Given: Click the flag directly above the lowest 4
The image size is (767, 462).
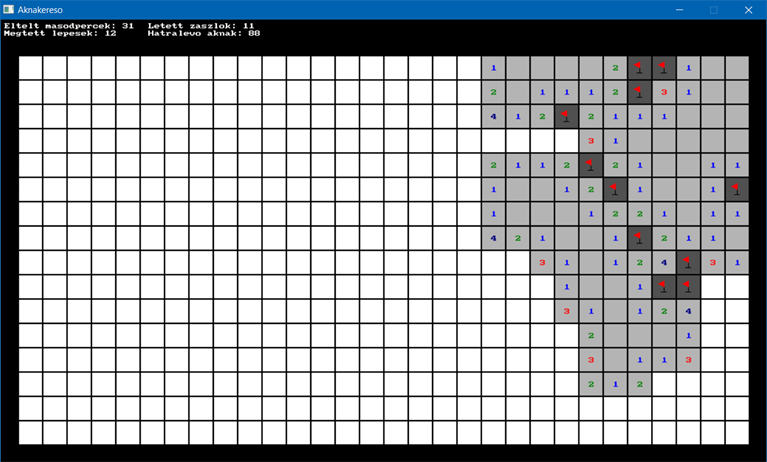Looking at the screenshot, I should [x=688, y=286].
